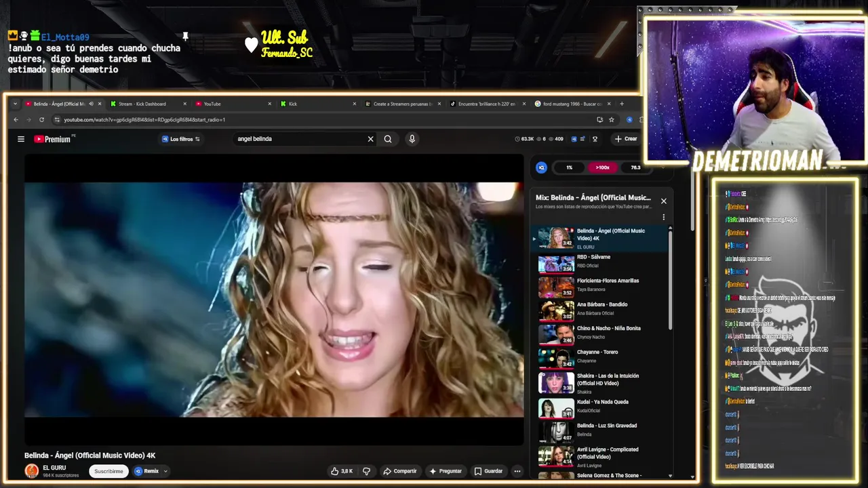Viewport: 868px width, 488px height.
Task: Open the Remix button
Action: 146,471
